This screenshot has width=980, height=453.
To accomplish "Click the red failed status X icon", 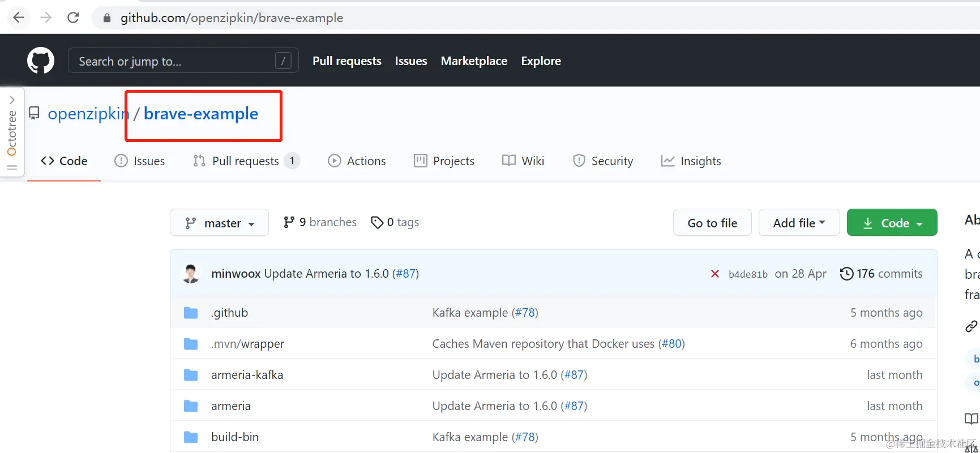I will pos(715,274).
